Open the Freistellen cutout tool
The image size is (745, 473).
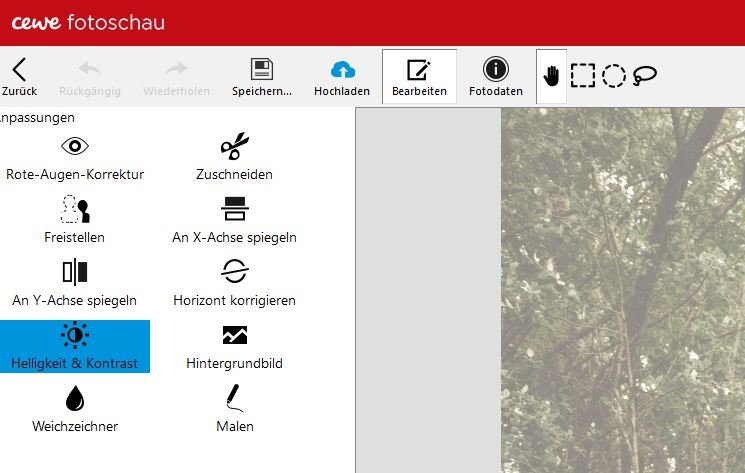click(75, 220)
